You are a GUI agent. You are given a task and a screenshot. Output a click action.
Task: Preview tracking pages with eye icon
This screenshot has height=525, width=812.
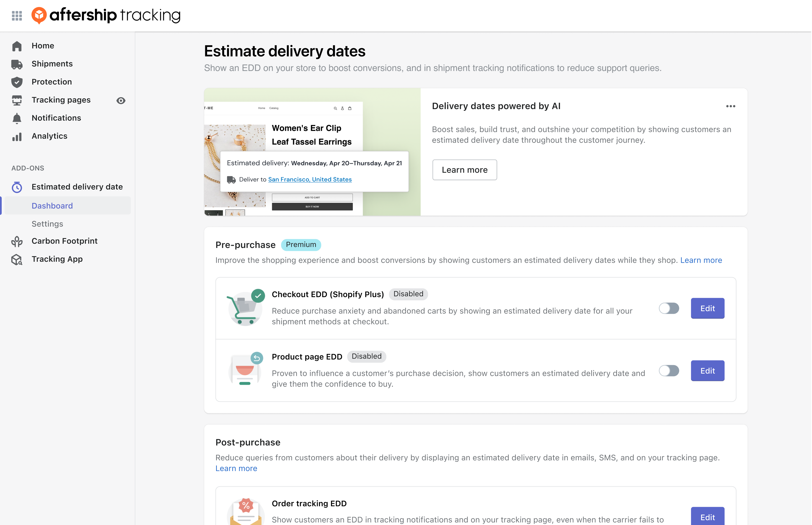pyautogui.click(x=121, y=100)
